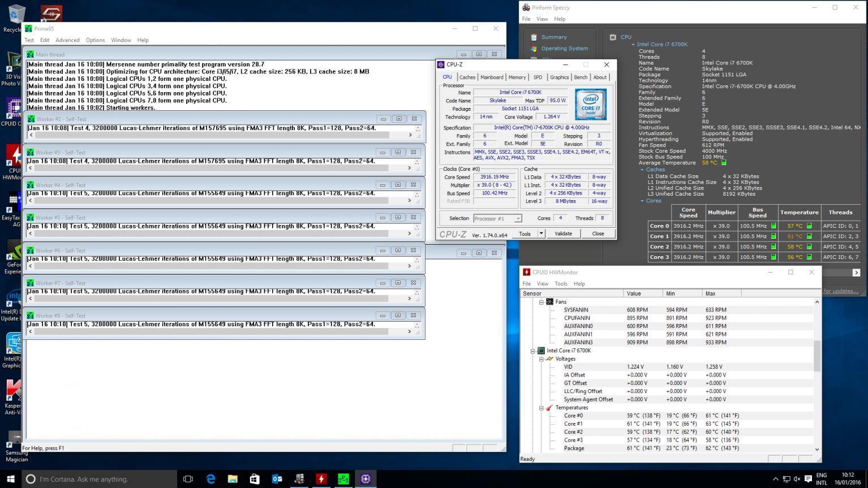Click the Close button in CPU-Z
This screenshot has width=868, height=488.
(598, 234)
